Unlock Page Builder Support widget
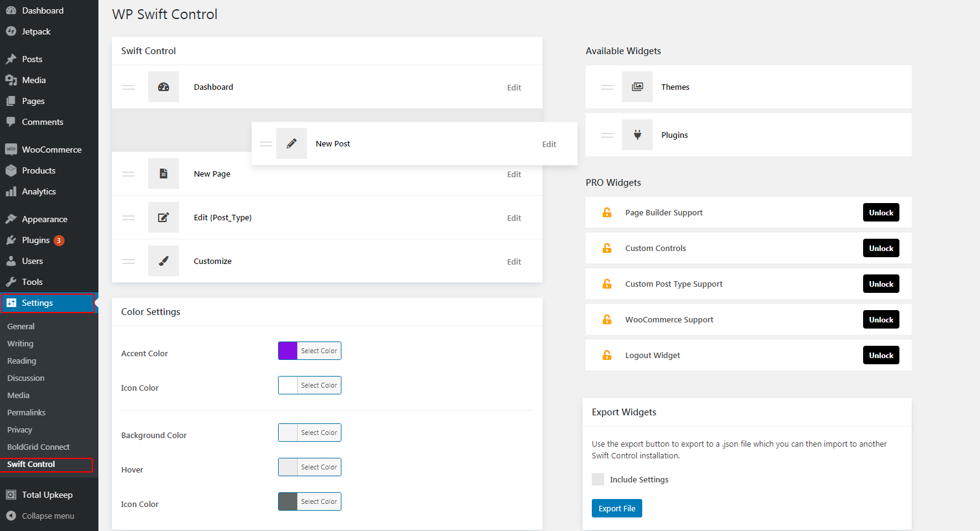Viewport: 980px width, 531px height. click(x=880, y=212)
